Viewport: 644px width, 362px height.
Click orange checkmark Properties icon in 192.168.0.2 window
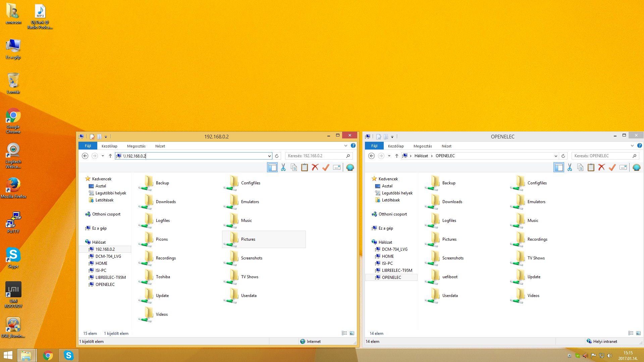(x=326, y=167)
